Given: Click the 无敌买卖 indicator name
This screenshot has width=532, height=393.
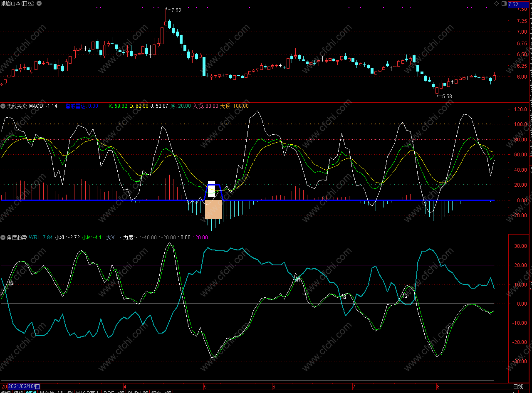Looking at the screenshot, I should point(17,106).
